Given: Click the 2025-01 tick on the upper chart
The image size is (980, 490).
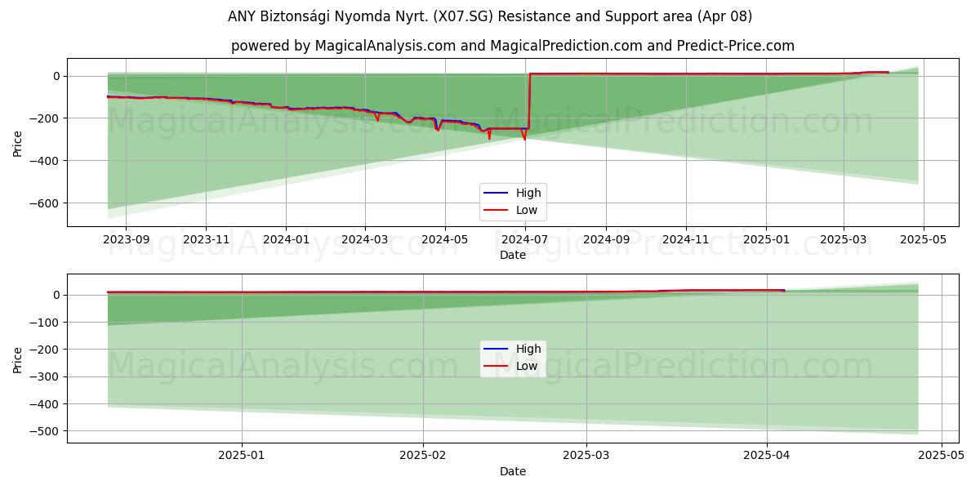Looking at the screenshot, I should pos(766,241).
